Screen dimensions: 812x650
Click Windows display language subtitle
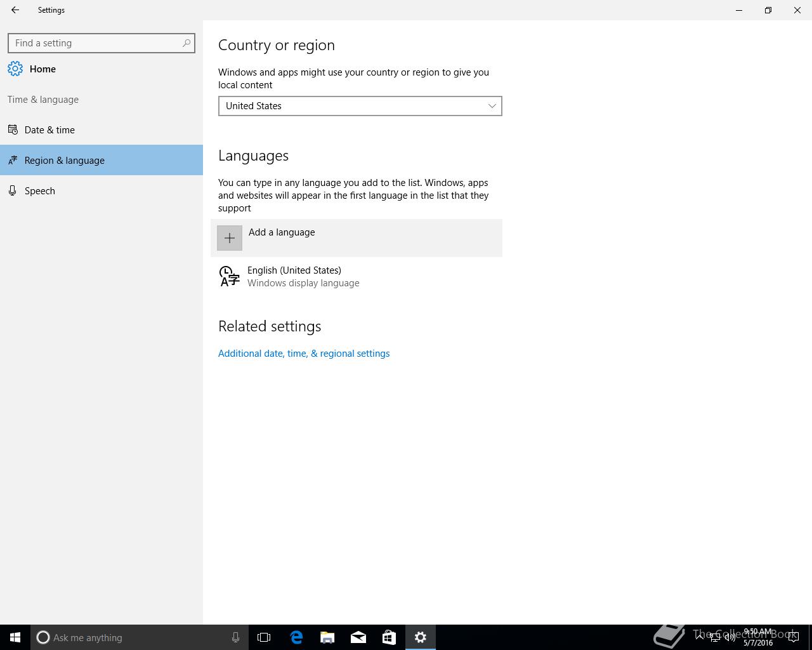click(303, 283)
